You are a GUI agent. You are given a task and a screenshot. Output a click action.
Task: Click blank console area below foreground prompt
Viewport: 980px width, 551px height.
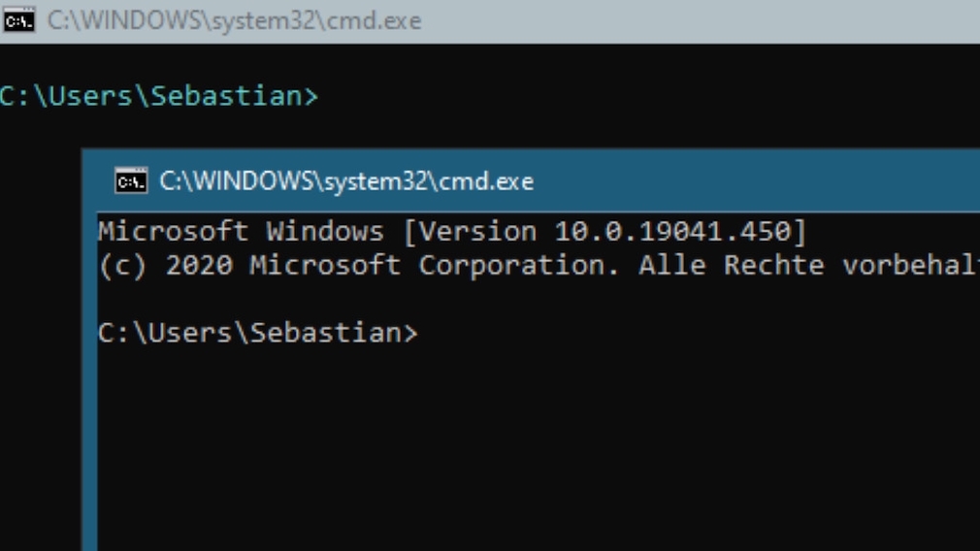pos(538,450)
